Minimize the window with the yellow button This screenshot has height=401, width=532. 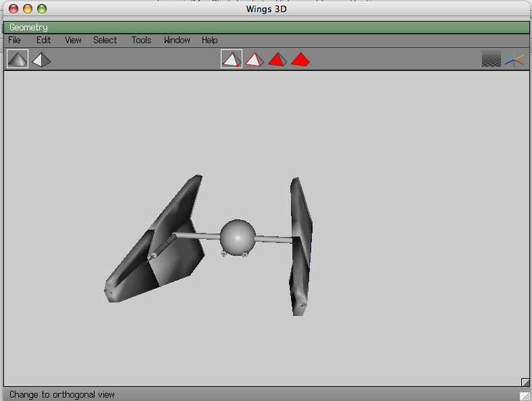tap(28, 9)
